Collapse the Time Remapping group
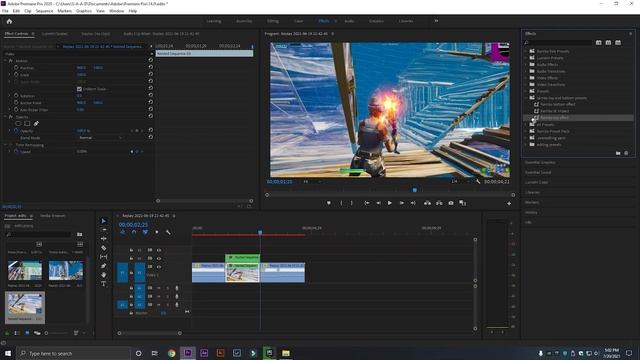Screen dimensions: 640x360 point(6,144)
